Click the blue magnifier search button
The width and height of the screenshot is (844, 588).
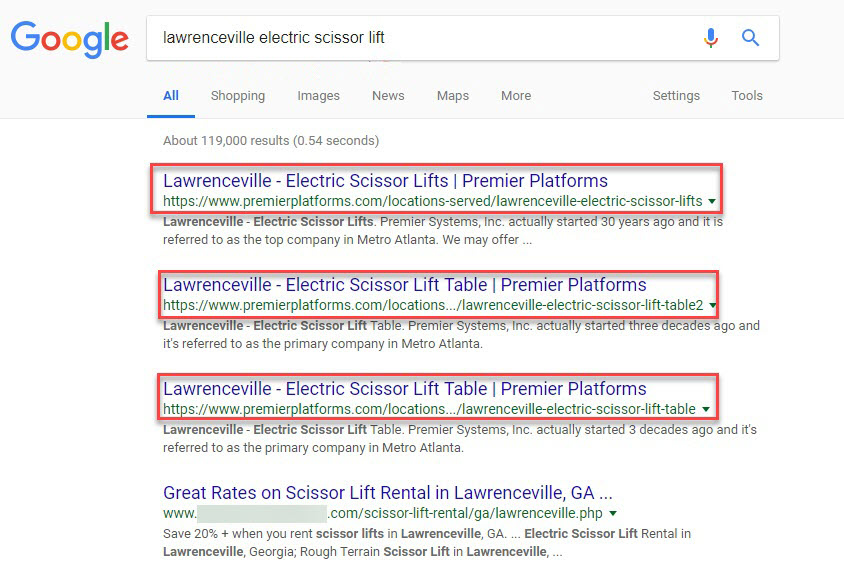(750, 38)
